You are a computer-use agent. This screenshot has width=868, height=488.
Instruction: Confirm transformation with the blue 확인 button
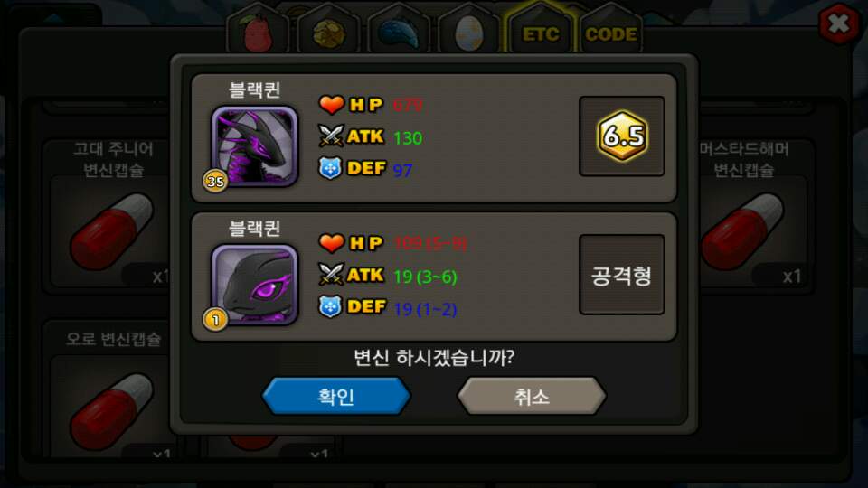pyautogui.click(x=336, y=396)
